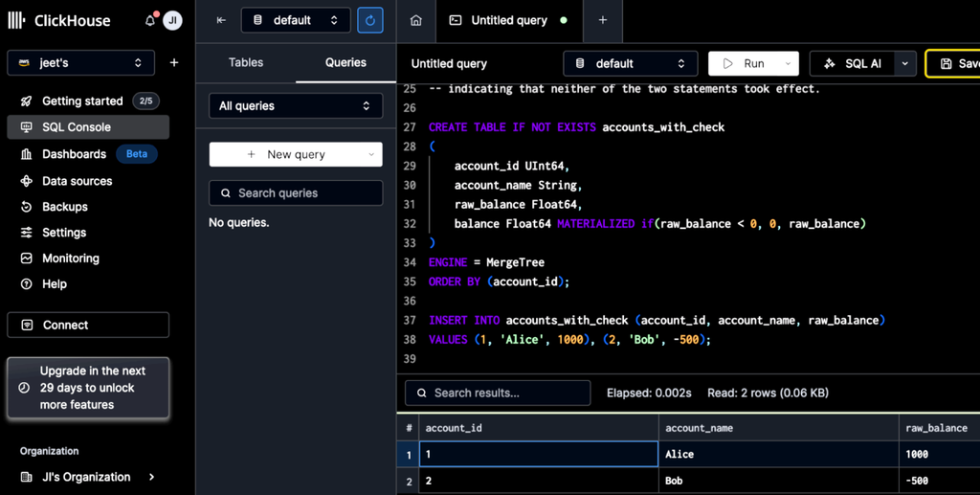Open the All queries filter dropdown
Viewport: 980px width, 495px height.
[296, 105]
